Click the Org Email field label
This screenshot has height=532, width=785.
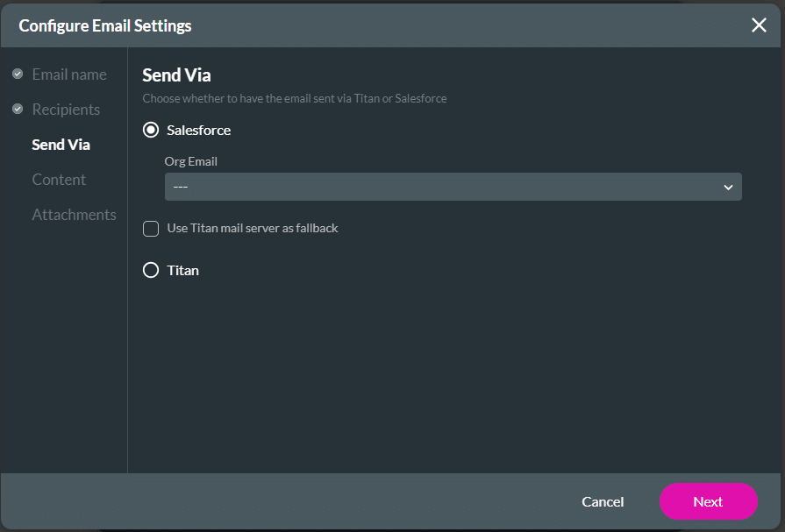coord(190,161)
